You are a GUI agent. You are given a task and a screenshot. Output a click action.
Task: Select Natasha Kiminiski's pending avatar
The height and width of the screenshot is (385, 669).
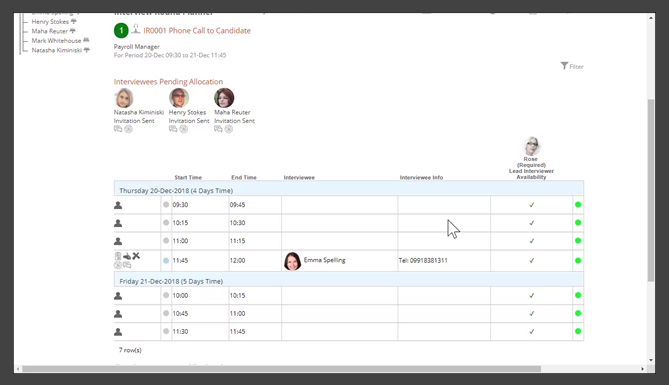pyautogui.click(x=124, y=98)
